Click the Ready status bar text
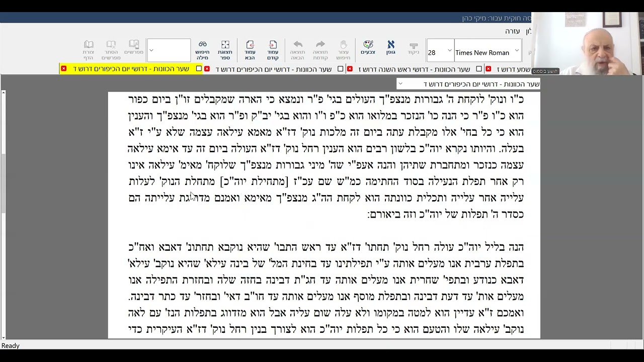644x362 pixels. coord(10,346)
